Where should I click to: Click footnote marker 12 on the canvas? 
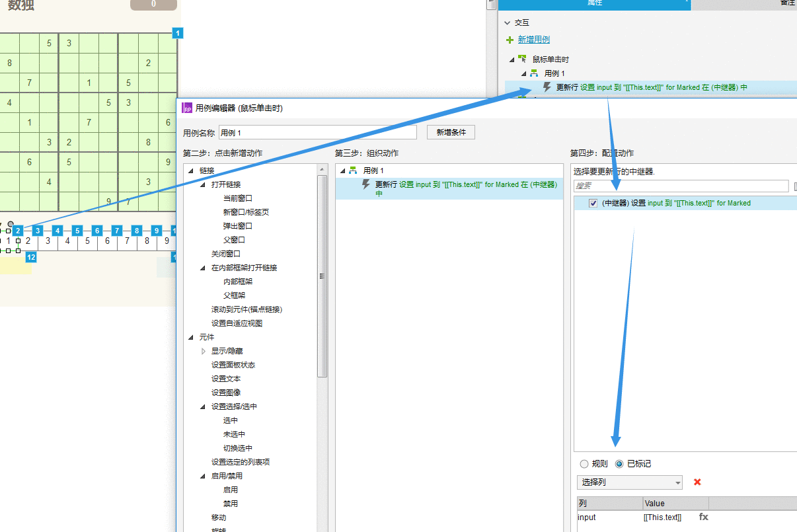pyautogui.click(x=30, y=257)
